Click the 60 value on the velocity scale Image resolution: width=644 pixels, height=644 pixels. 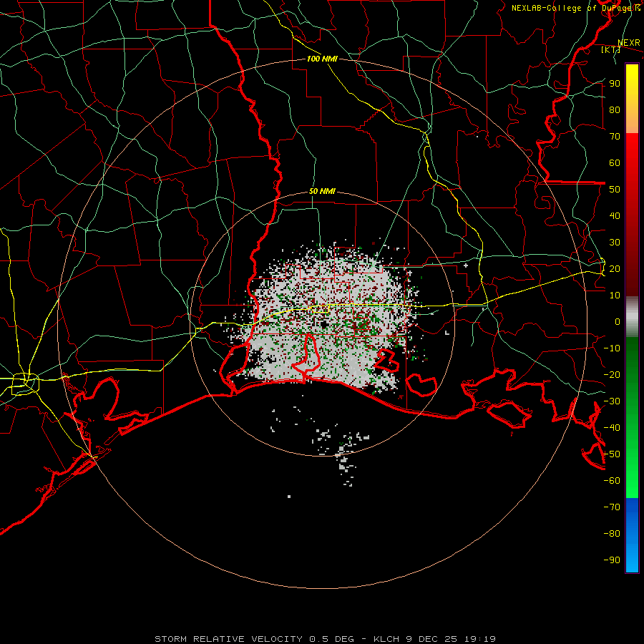pos(615,162)
